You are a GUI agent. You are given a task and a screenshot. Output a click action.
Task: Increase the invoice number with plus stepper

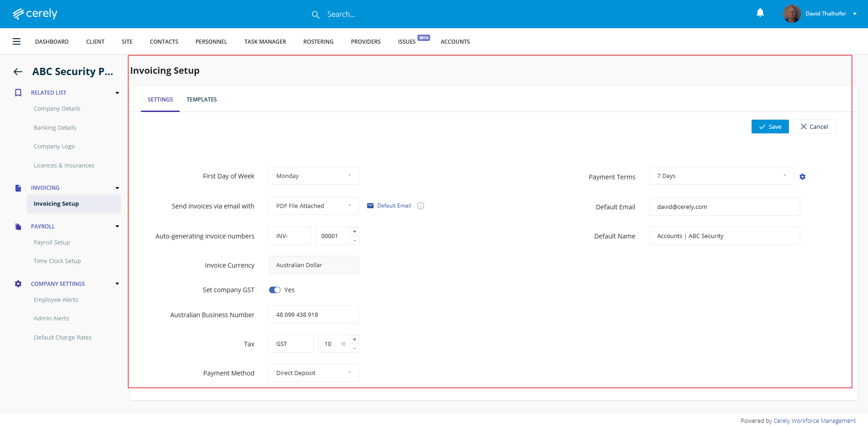(x=355, y=232)
